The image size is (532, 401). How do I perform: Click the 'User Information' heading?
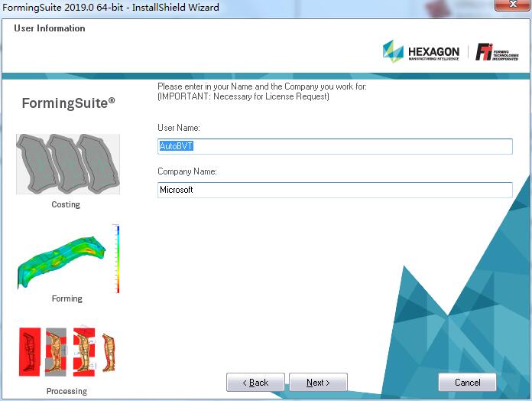coord(50,28)
